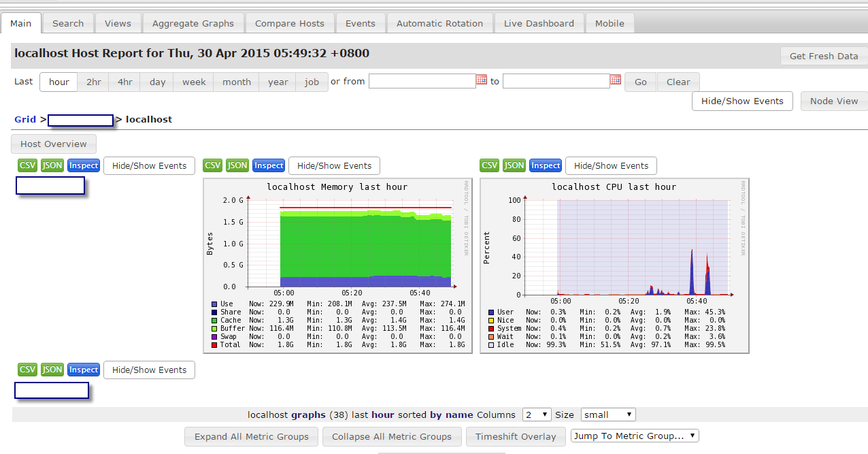
Task: Open the localhost Memory last hour graph
Action: pos(337,266)
